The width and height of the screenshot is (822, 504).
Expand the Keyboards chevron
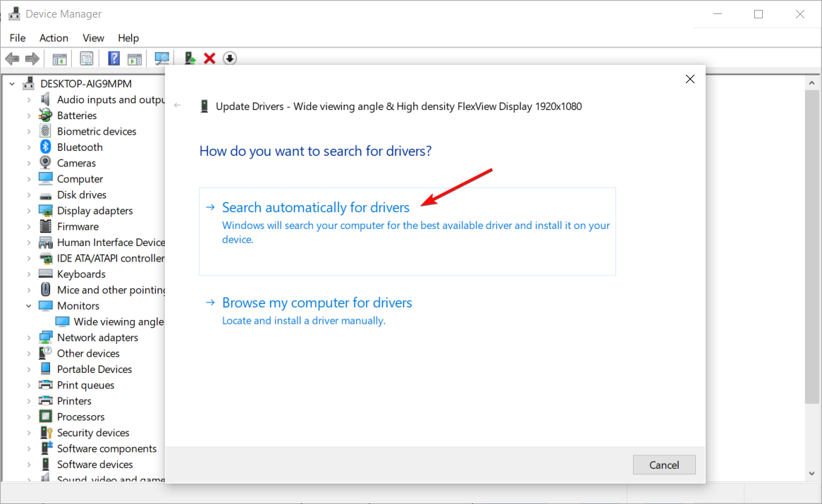click(29, 274)
